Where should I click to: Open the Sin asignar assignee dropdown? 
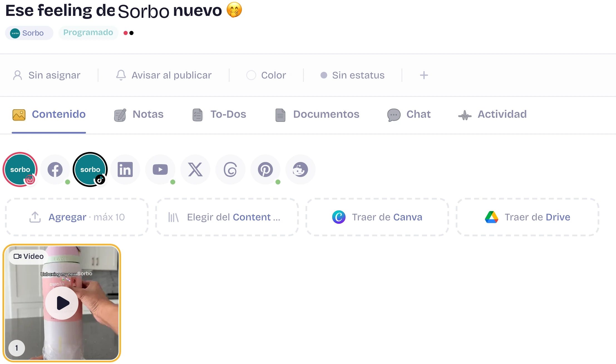tap(46, 75)
